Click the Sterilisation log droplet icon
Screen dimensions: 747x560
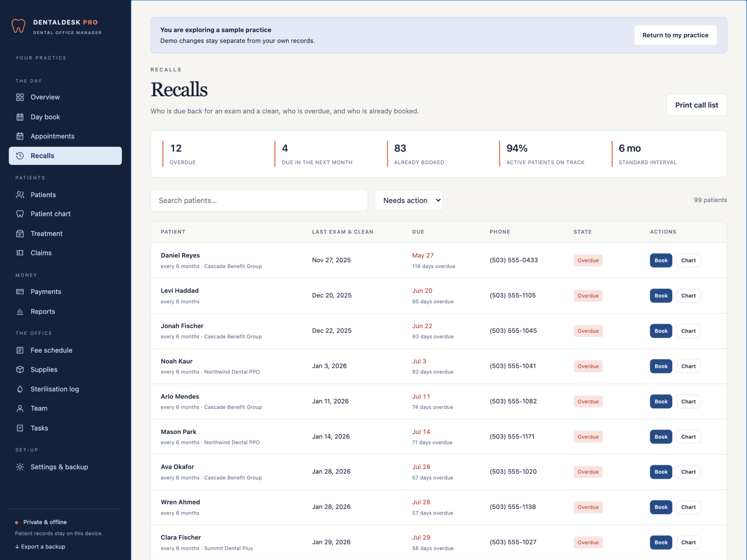click(20, 389)
